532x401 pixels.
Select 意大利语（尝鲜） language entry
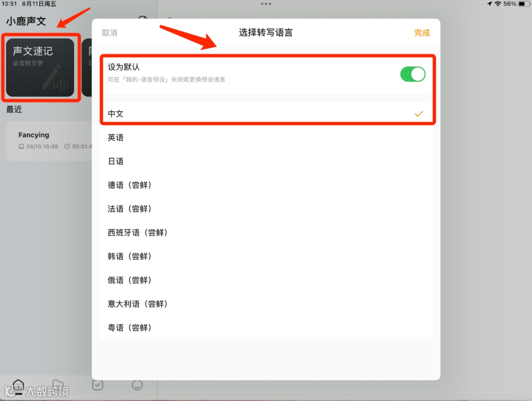click(266, 303)
